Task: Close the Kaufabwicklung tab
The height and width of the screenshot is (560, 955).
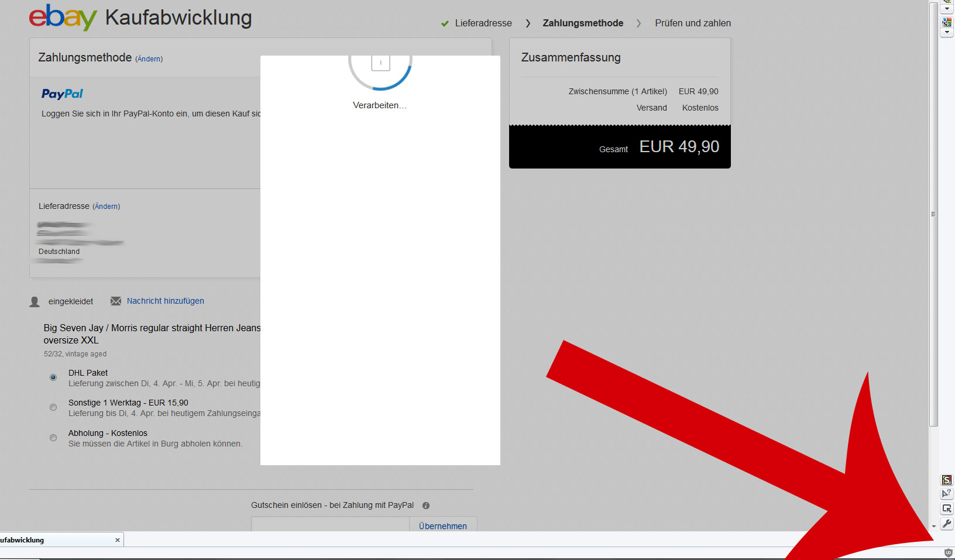Action: (118, 540)
